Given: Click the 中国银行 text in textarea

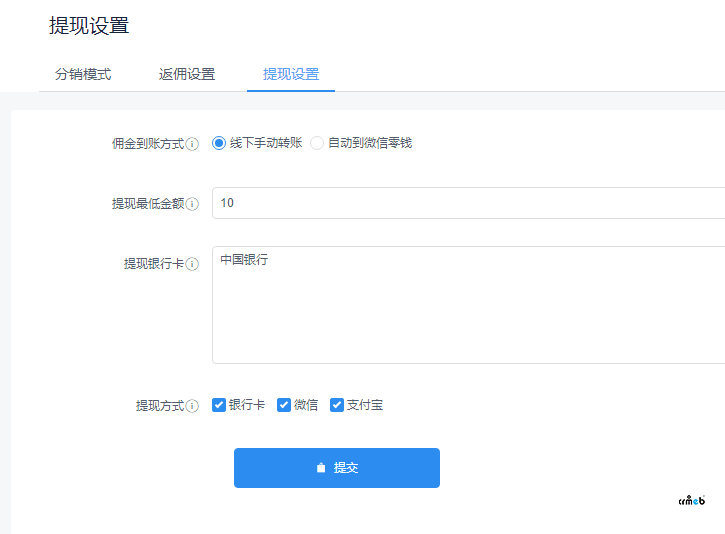Looking at the screenshot, I should [x=244, y=259].
